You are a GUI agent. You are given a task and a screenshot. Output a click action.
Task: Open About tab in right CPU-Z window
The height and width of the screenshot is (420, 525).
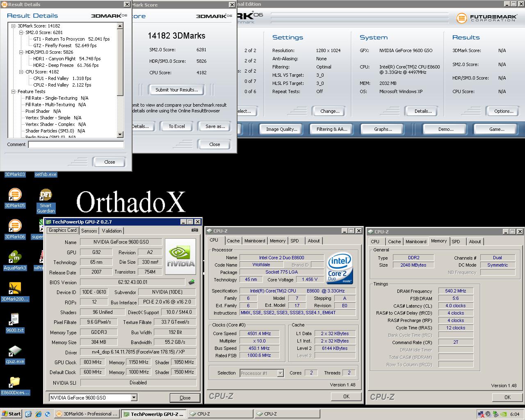coord(475,242)
